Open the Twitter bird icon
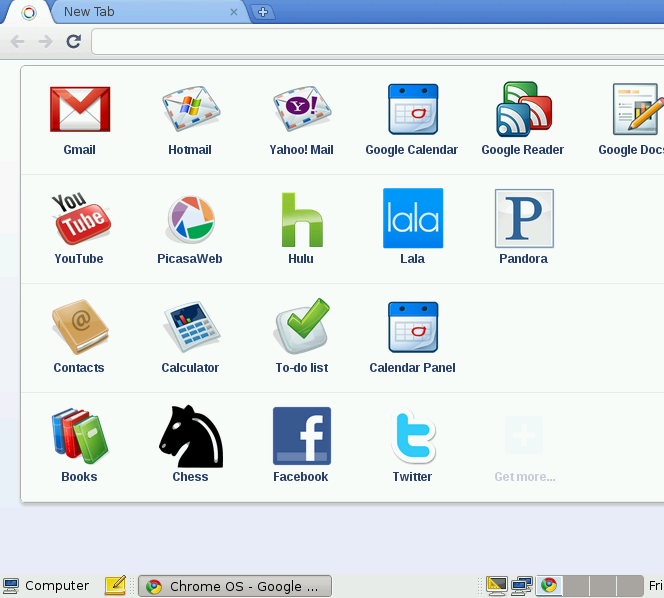 point(413,436)
